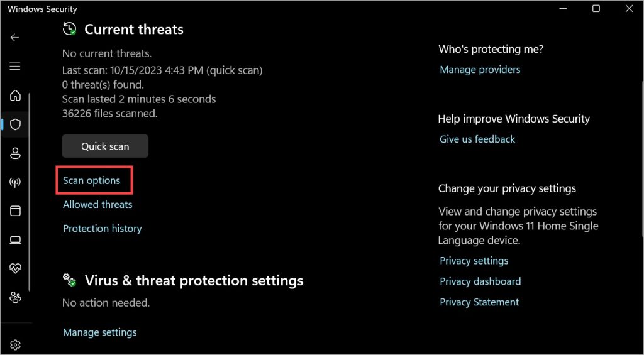Open Firewall & network protection icon
644x355 pixels.
click(15, 182)
